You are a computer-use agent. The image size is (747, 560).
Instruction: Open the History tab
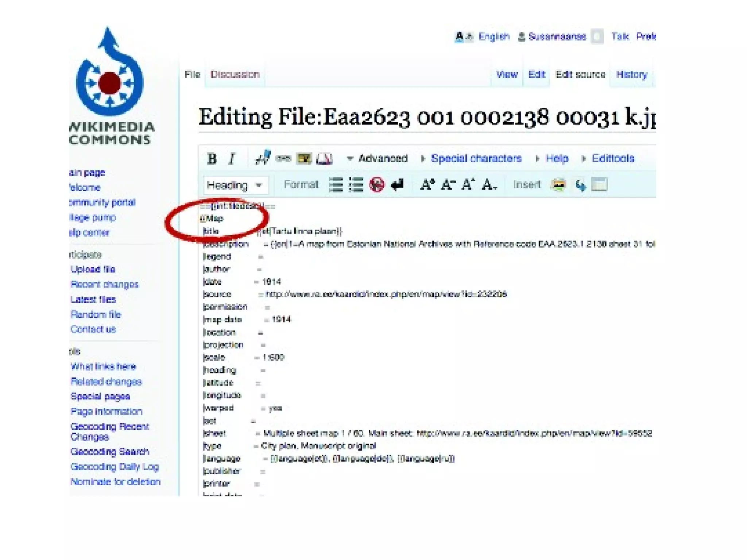[632, 74]
